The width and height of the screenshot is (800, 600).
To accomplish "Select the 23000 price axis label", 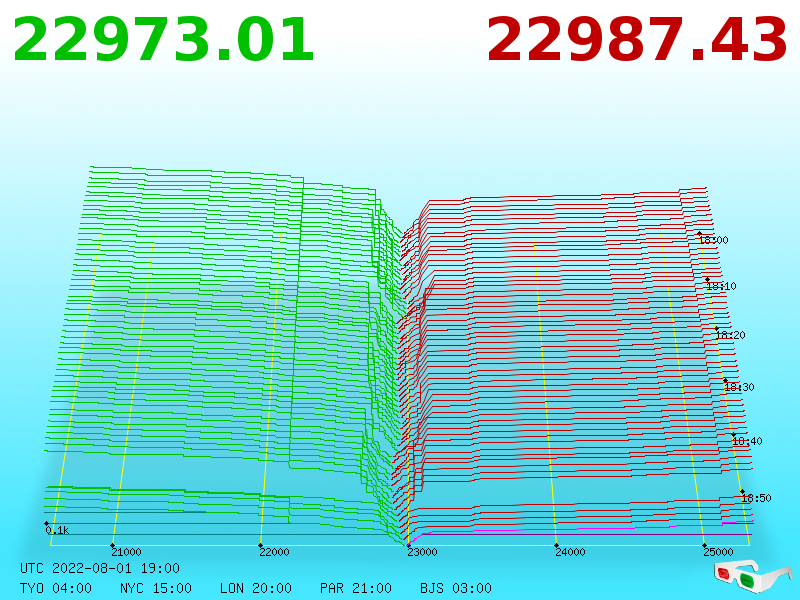I will point(422,552).
